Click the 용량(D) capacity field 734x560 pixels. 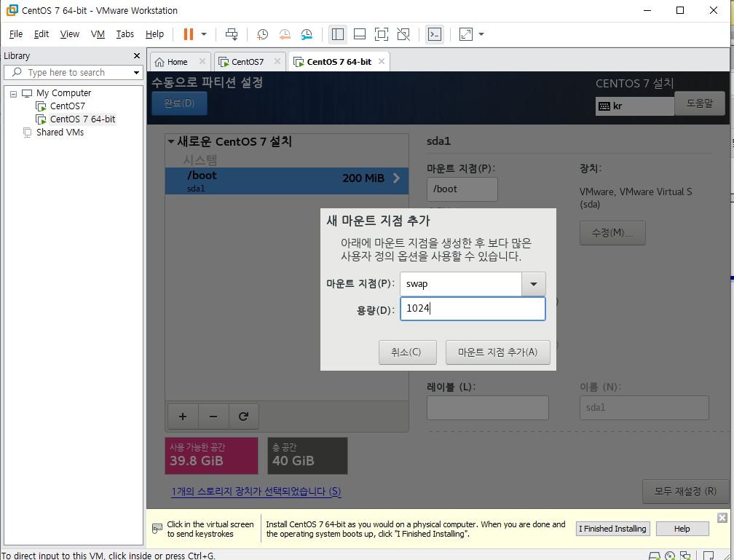[x=473, y=309]
